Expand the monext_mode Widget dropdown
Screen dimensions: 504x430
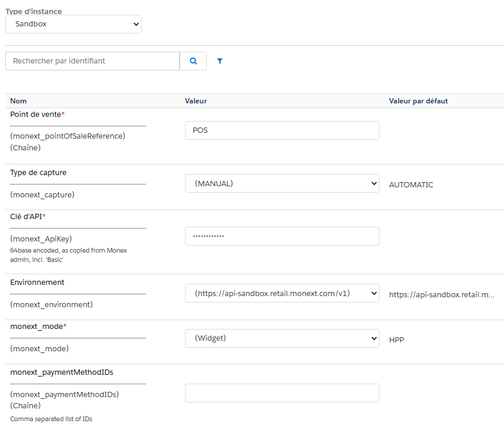282,338
